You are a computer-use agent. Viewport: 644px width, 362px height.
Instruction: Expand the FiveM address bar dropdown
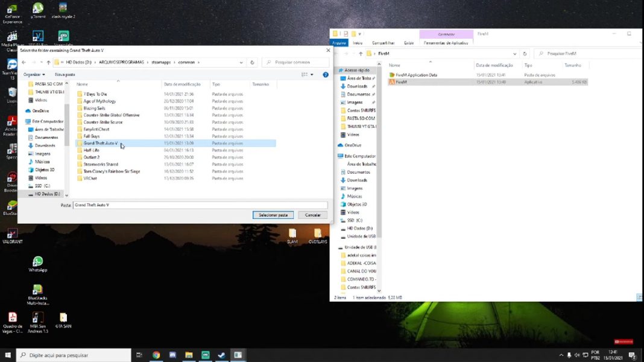(514, 54)
